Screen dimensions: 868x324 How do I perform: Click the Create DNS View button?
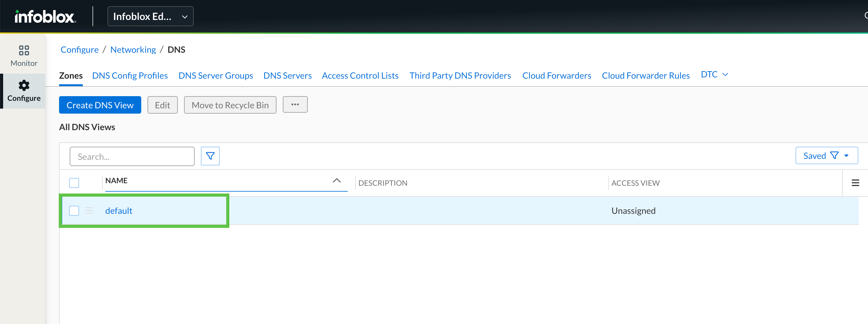coord(100,105)
